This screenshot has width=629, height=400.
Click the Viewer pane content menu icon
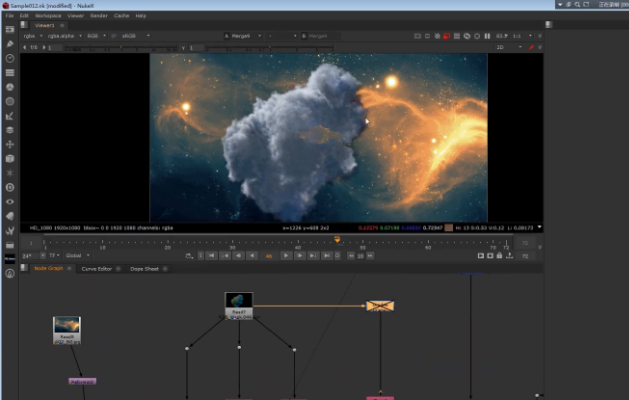tap(24, 25)
